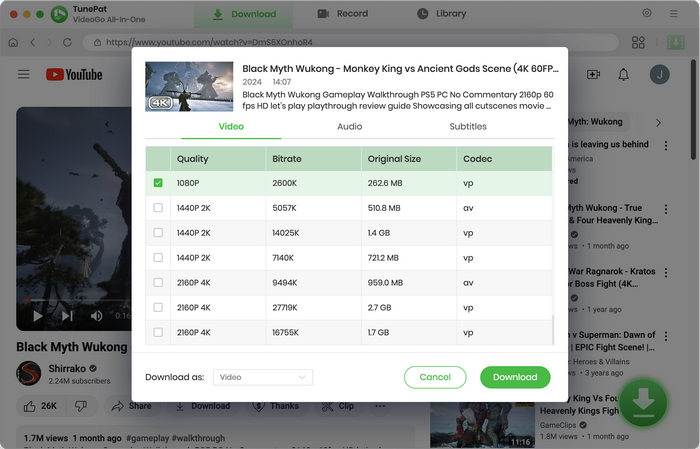
Task: Click the Codec column header
Action: pyautogui.click(x=504, y=159)
